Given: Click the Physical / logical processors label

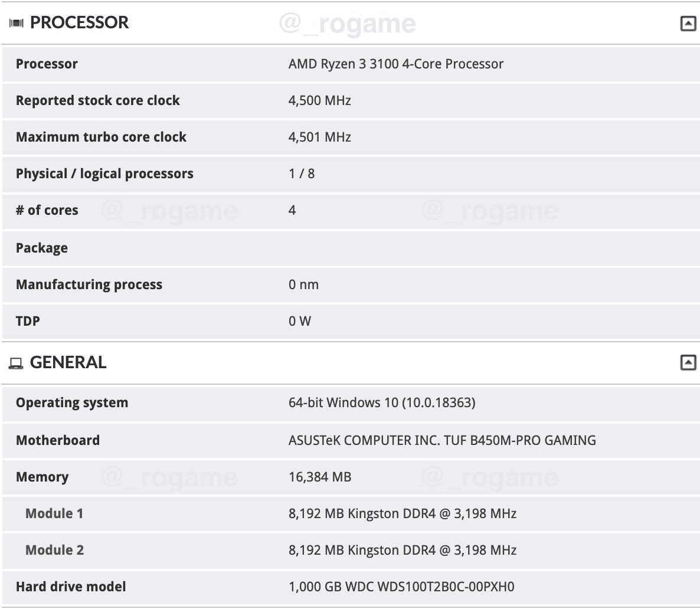Looking at the screenshot, I should click(x=104, y=173).
